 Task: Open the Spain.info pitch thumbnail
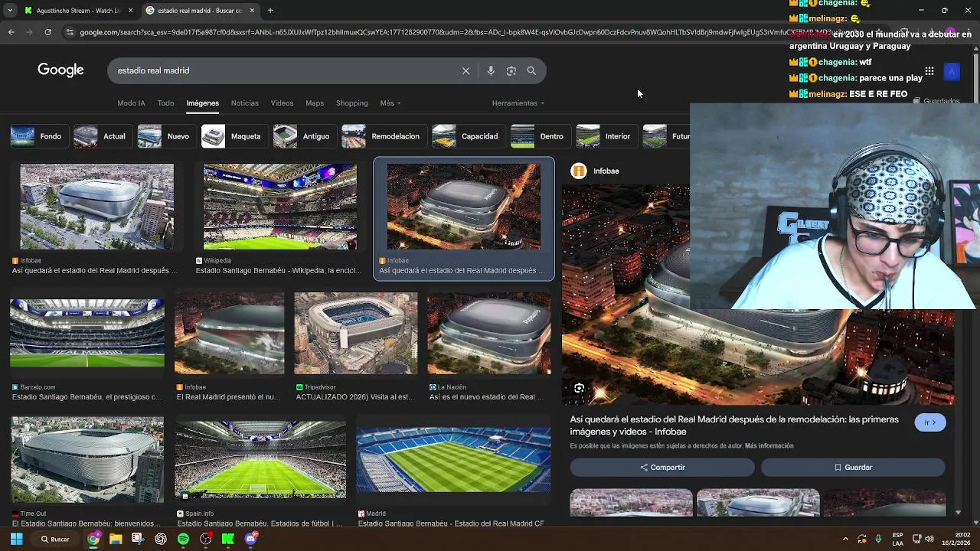[260, 459]
